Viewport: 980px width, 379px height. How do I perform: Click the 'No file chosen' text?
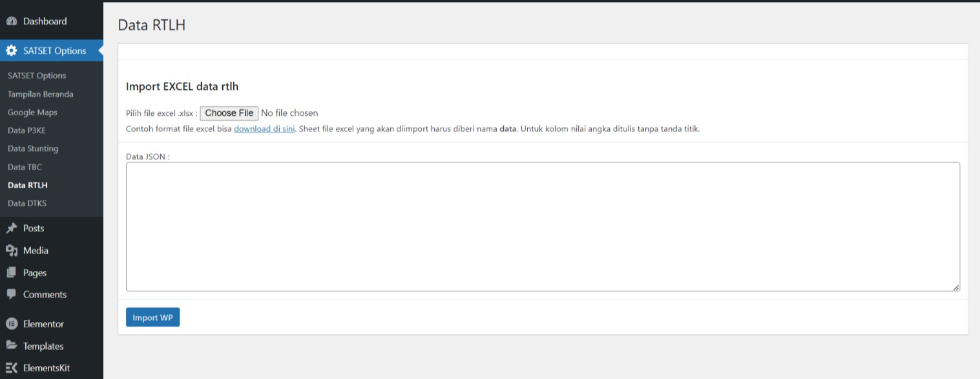click(x=289, y=113)
